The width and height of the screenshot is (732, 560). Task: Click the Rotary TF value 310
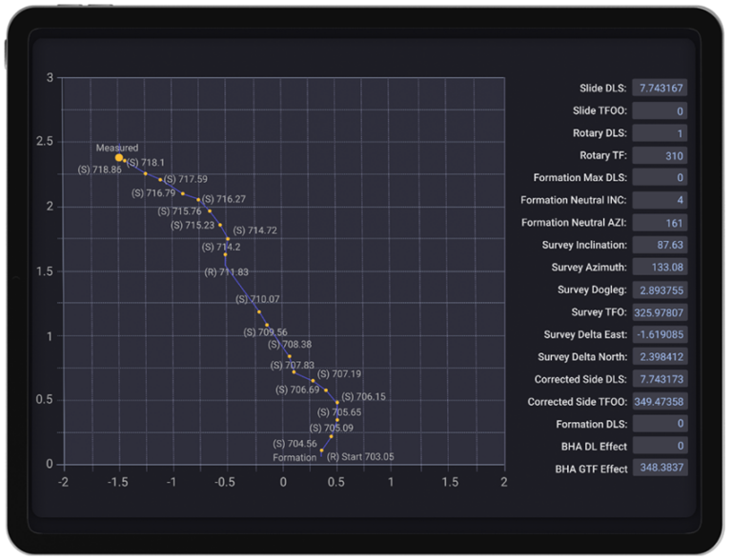pyautogui.click(x=660, y=155)
